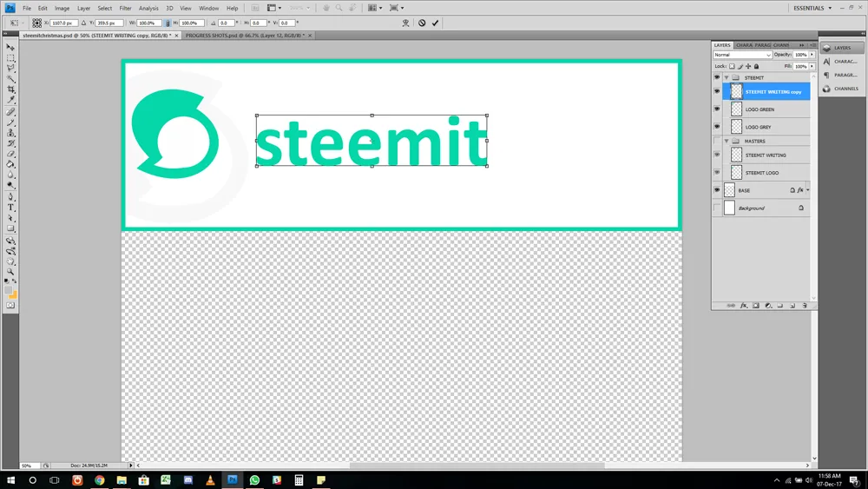
Task: Switch to the CHARA panel tab
Action: tap(744, 45)
